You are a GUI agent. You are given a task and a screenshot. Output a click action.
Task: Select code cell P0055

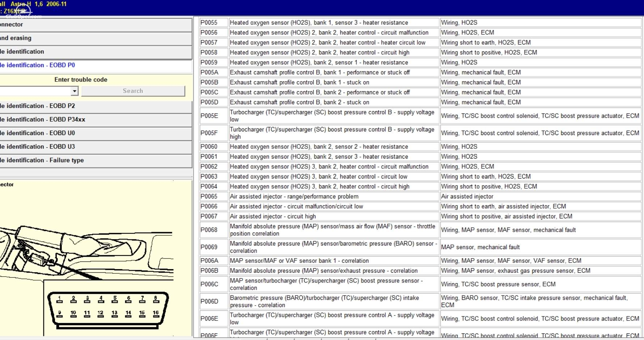point(214,22)
